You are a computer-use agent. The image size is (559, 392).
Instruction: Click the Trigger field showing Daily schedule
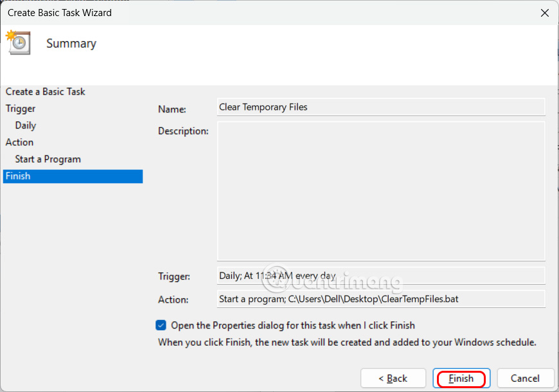[x=381, y=276]
